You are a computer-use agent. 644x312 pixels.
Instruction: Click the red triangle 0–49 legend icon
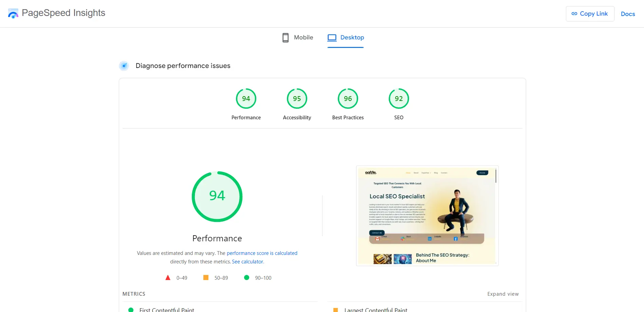168,278
